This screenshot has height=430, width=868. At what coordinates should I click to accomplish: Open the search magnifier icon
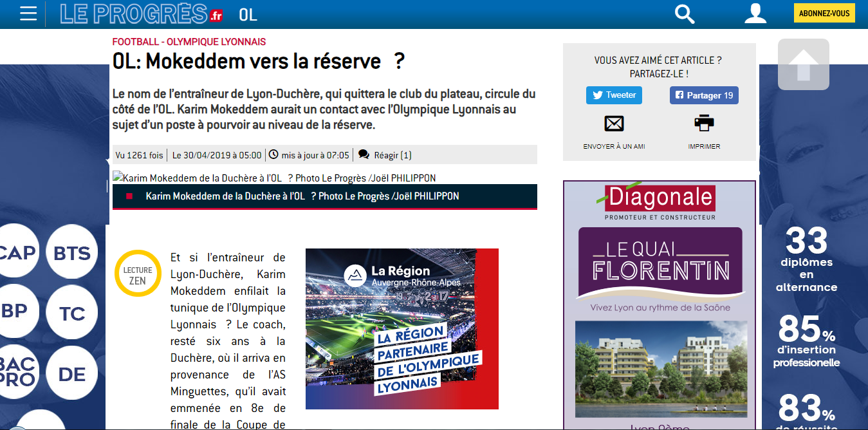(685, 14)
